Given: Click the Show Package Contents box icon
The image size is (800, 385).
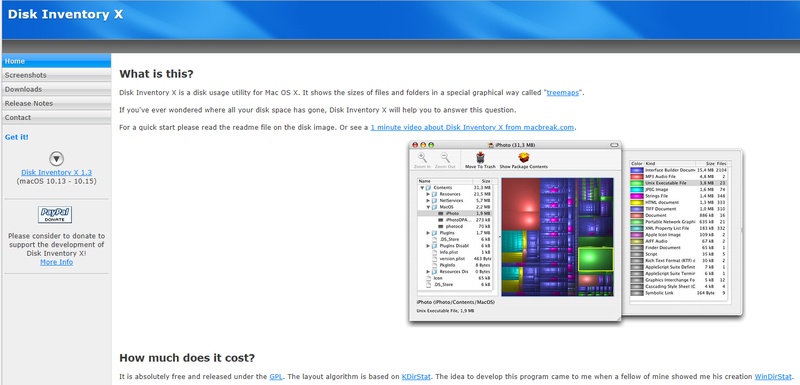Looking at the screenshot, I should (x=524, y=157).
